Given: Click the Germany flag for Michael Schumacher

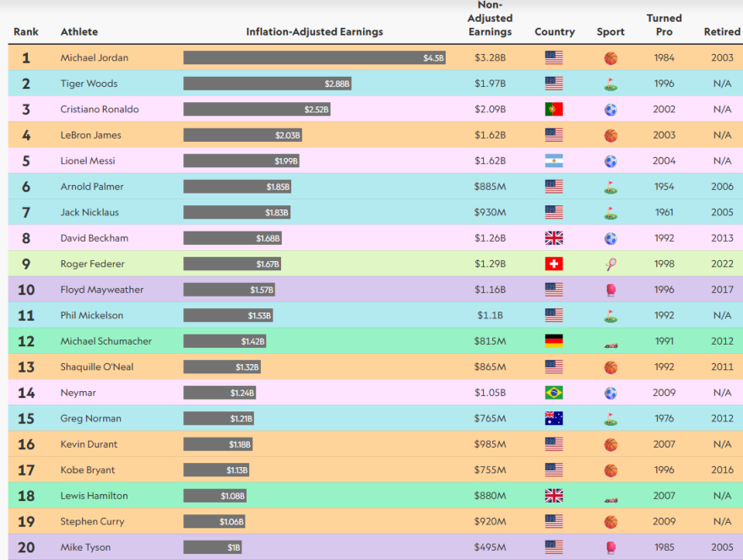Looking at the screenshot, I should point(554,341).
